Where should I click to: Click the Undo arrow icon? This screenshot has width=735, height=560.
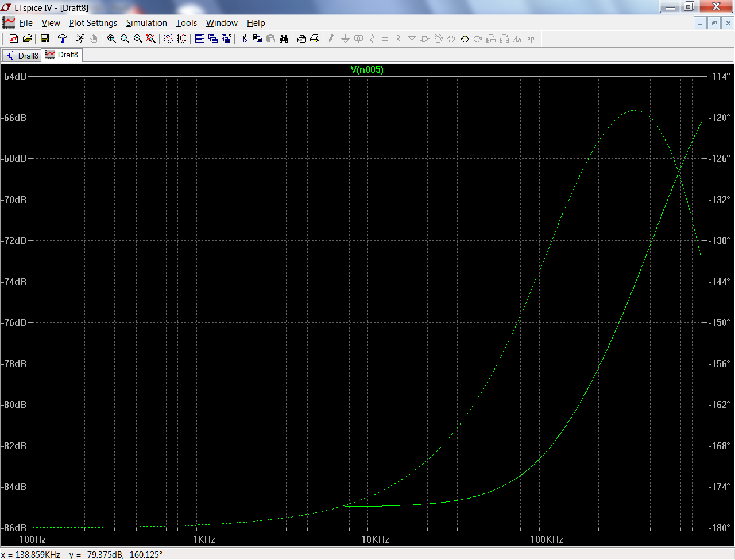[465, 38]
